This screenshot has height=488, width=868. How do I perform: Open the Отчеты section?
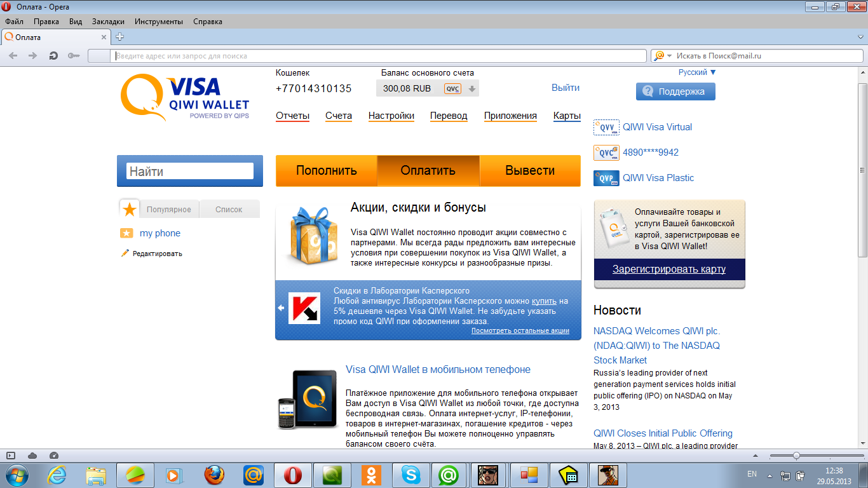(x=292, y=116)
